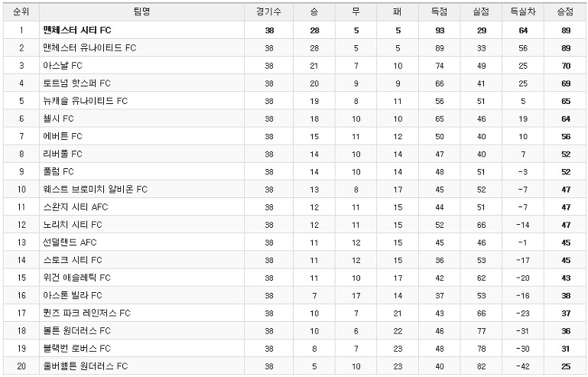
Task: Click 첼시 FC team name
Action: point(59,119)
